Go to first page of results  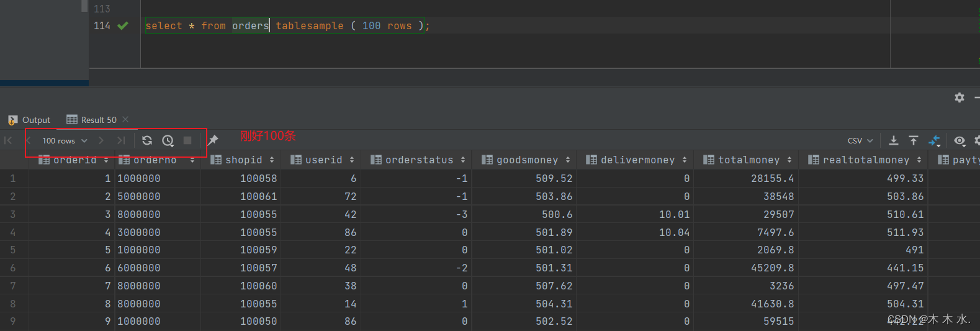(8, 140)
